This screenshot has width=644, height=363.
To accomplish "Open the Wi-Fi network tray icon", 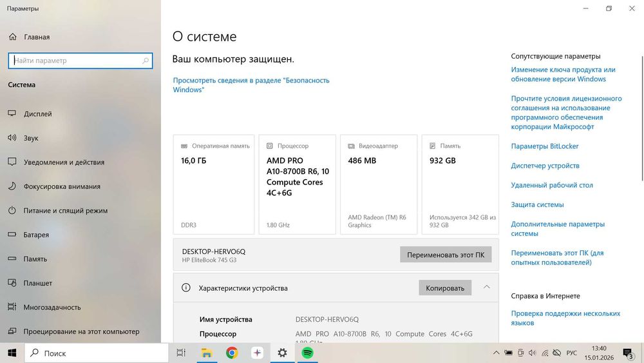I will point(545,353).
